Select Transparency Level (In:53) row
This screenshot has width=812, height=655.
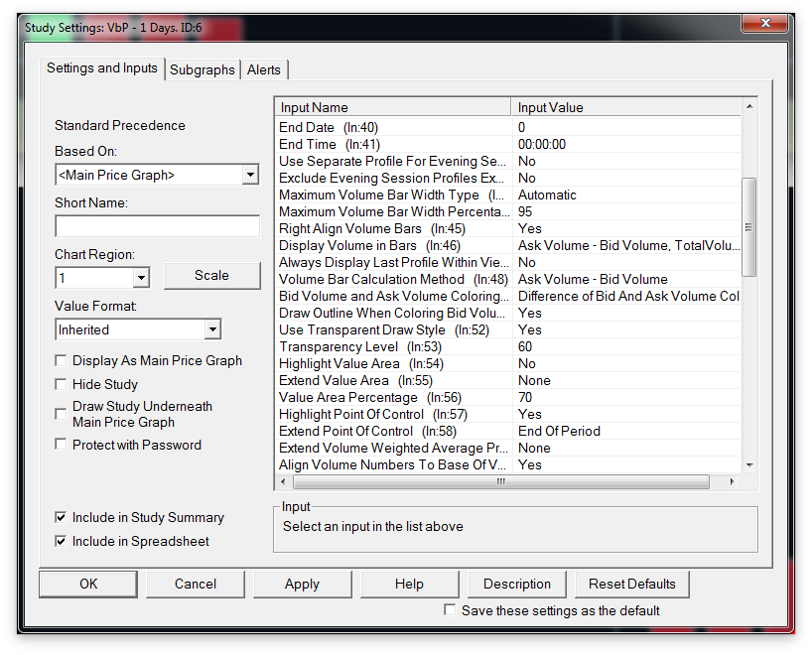[x=508, y=347]
